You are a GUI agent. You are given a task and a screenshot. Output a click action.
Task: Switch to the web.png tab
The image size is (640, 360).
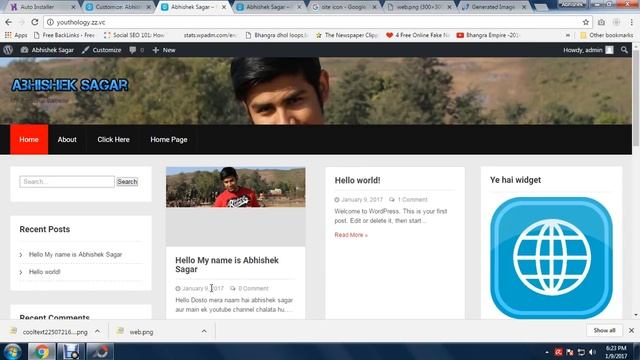[x=419, y=7]
